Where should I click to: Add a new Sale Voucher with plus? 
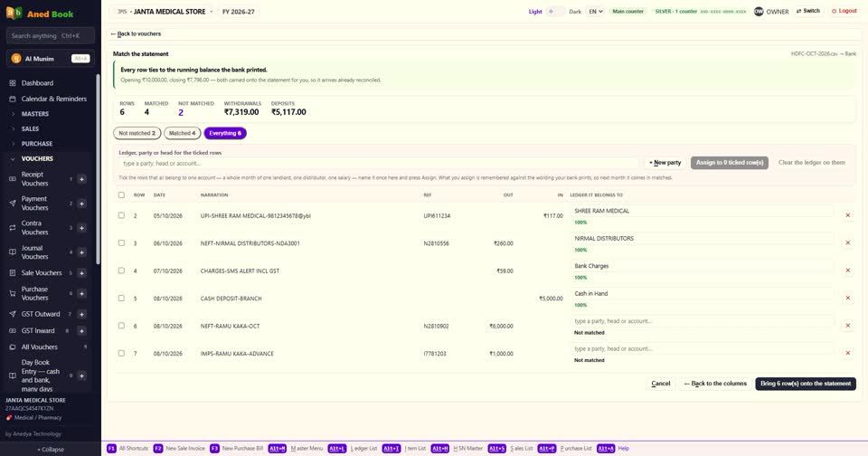click(81, 272)
